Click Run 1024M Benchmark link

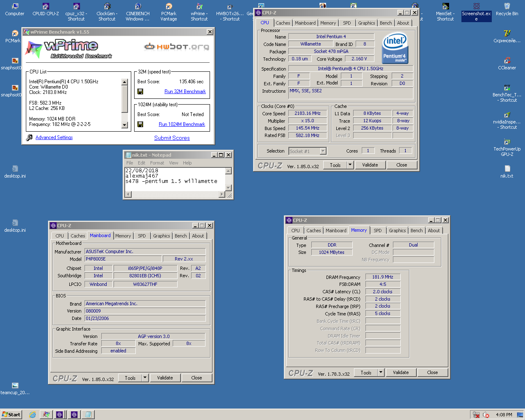(x=182, y=124)
